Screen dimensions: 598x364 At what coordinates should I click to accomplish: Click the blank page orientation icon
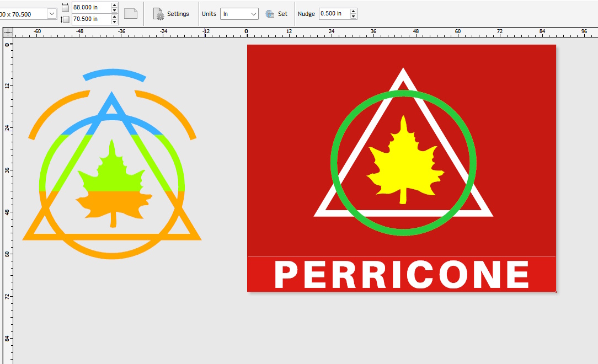[x=130, y=14]
